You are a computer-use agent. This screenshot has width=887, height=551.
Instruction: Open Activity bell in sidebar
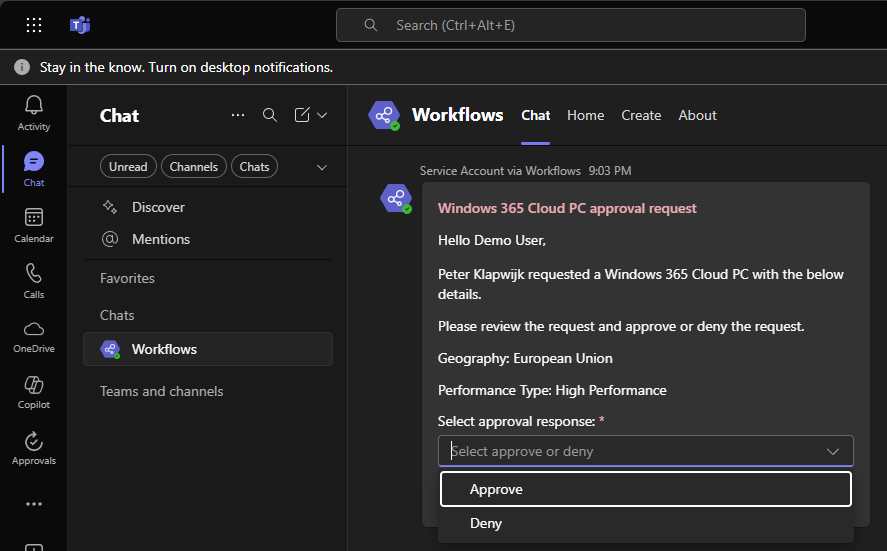click(x=34, y=113)
